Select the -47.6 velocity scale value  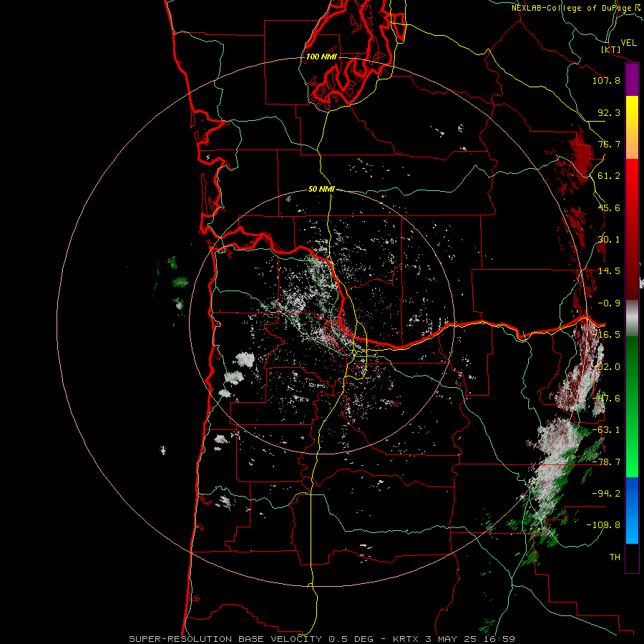click(x=606, y=399)
